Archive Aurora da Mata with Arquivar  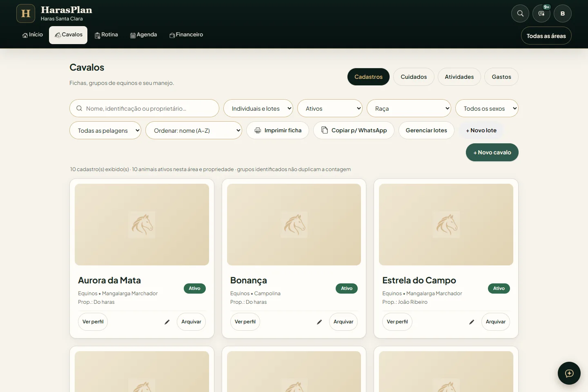tap(191, 322)
